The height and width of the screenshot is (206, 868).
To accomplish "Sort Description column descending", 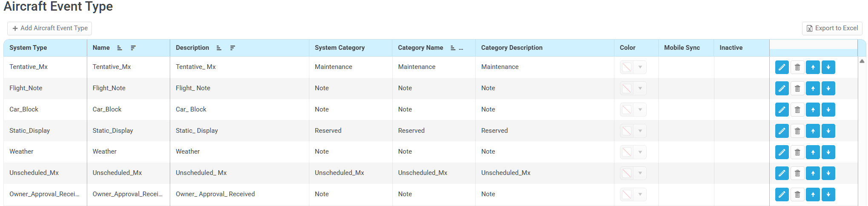I will coord(232,48).
